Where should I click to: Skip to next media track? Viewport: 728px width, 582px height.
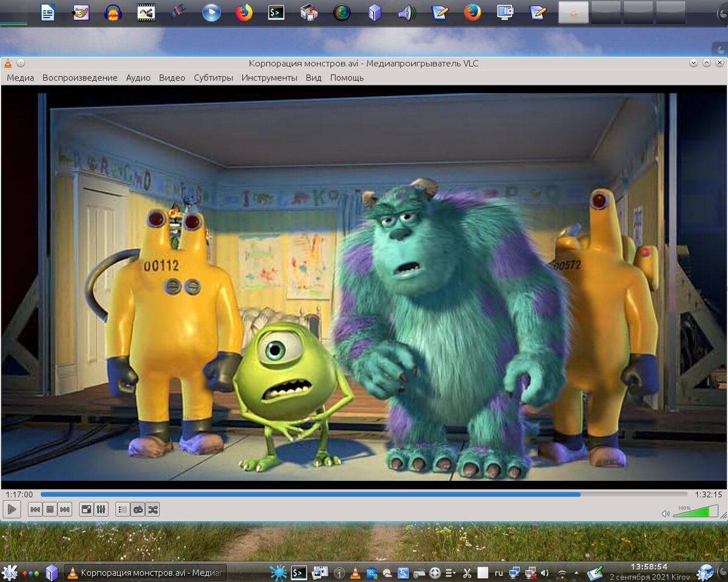[x=65, y=509]
